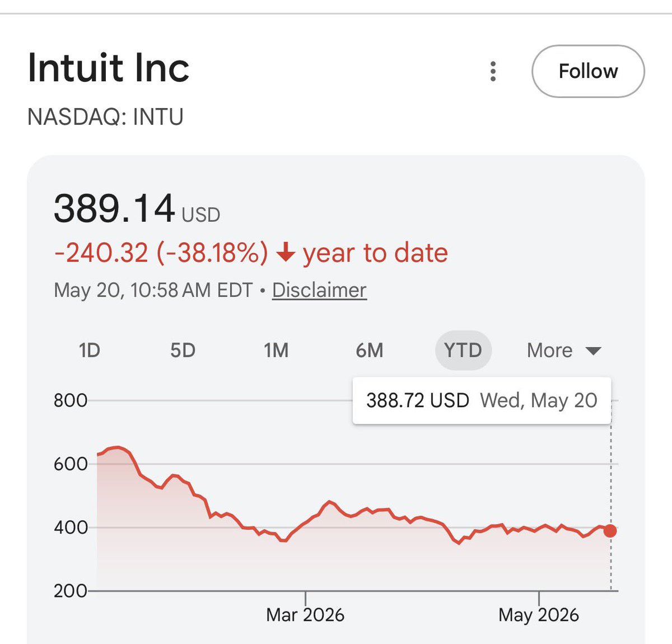Open the Disclaimer link

click(319, 290)
